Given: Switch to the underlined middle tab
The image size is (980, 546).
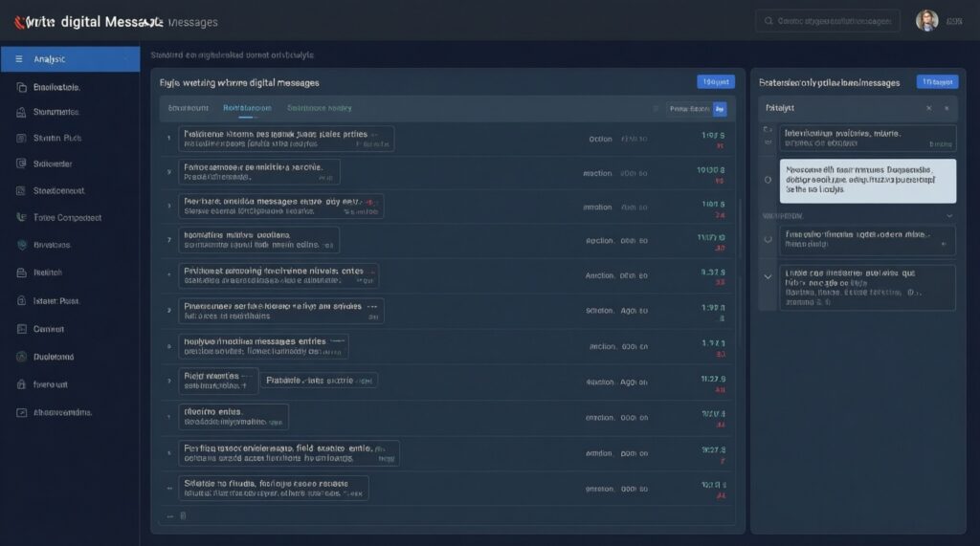Looking at the screenshot, I should click(246, 109).
